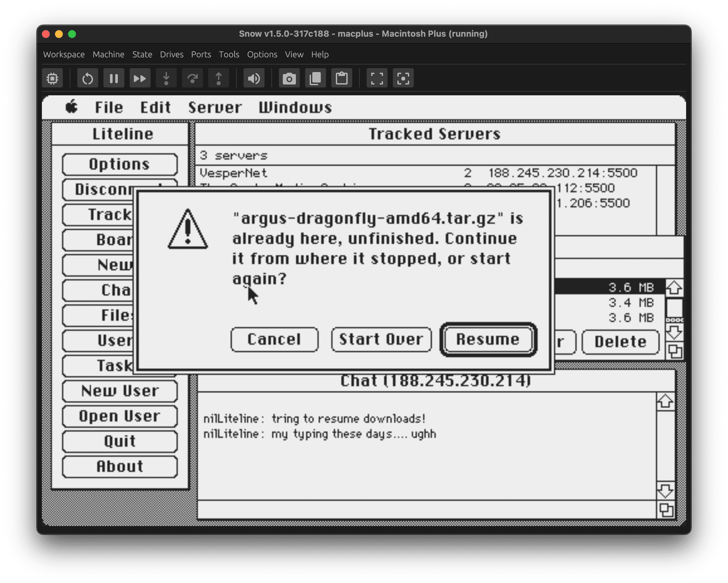Click the copy icon in the Snow toolbar

tap(315, 78)
